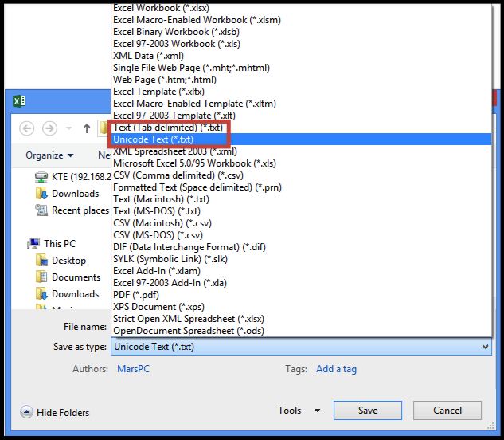
Task: Go back with the Back arrow button
Action: click(27, 128)
